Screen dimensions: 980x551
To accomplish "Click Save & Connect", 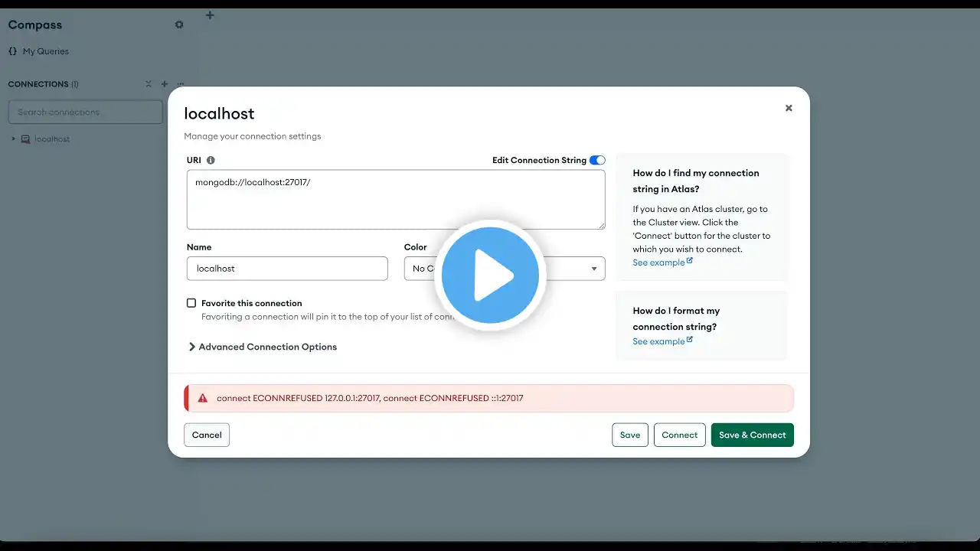I will (x=753, y=435).
